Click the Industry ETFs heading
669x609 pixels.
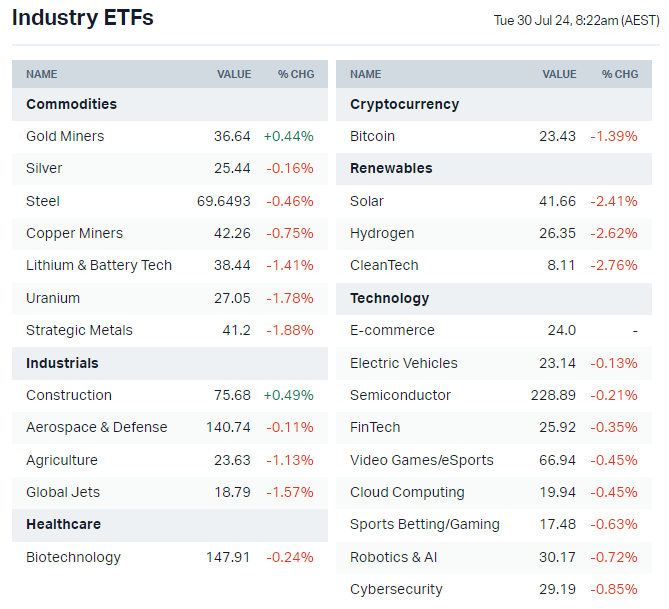(83, 17)
